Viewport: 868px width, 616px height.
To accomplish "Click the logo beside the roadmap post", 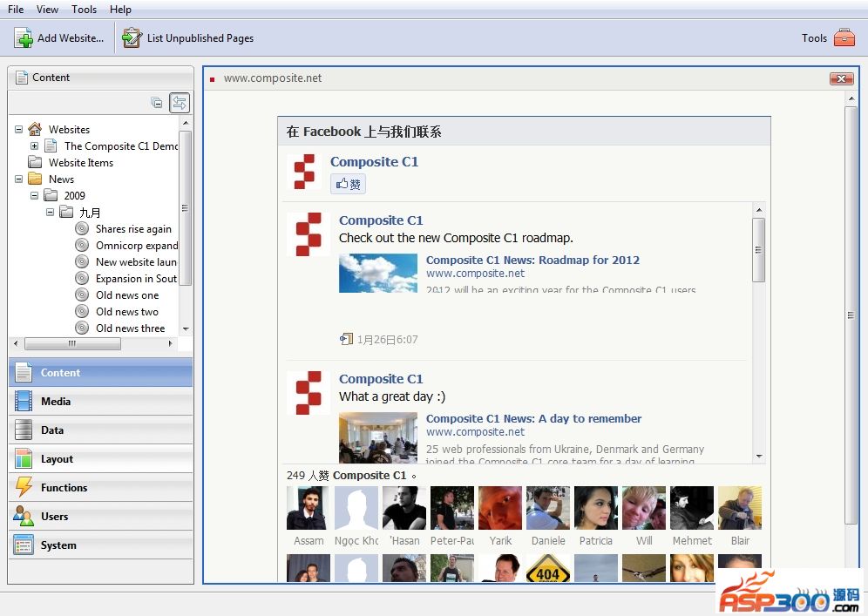I will pyautogui.click(x=309, y=234).
